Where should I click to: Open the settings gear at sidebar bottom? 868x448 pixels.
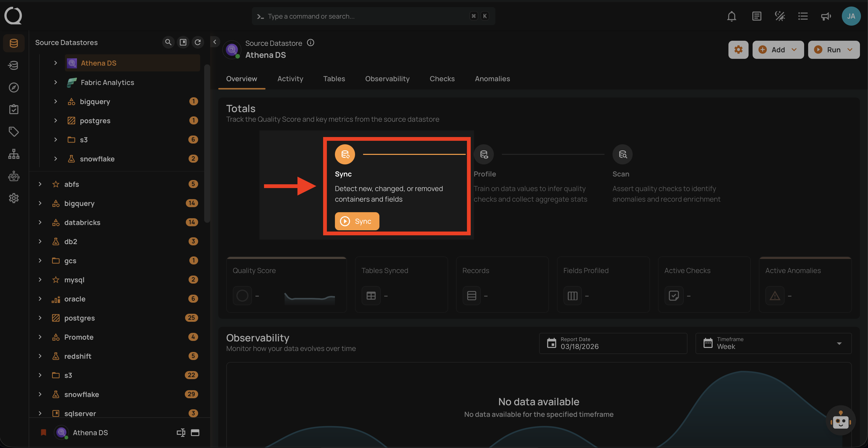click(x=14, y=198)
